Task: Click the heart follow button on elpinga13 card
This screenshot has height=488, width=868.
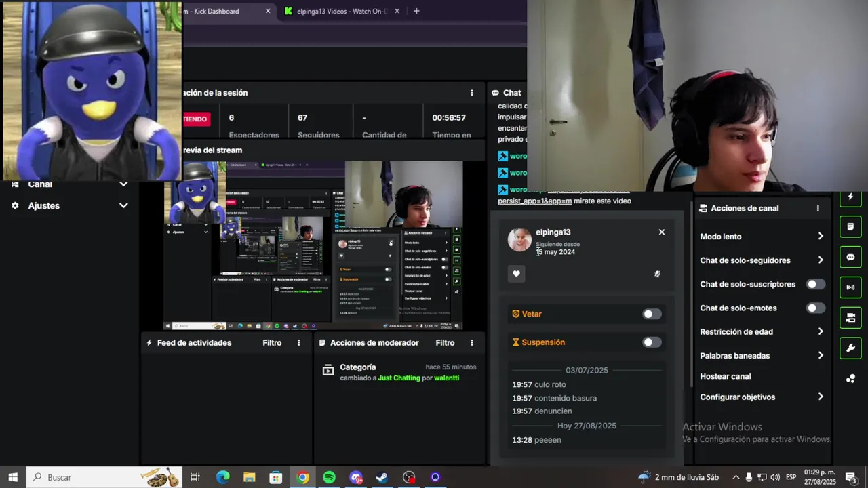Action: [x=516, y=274]
